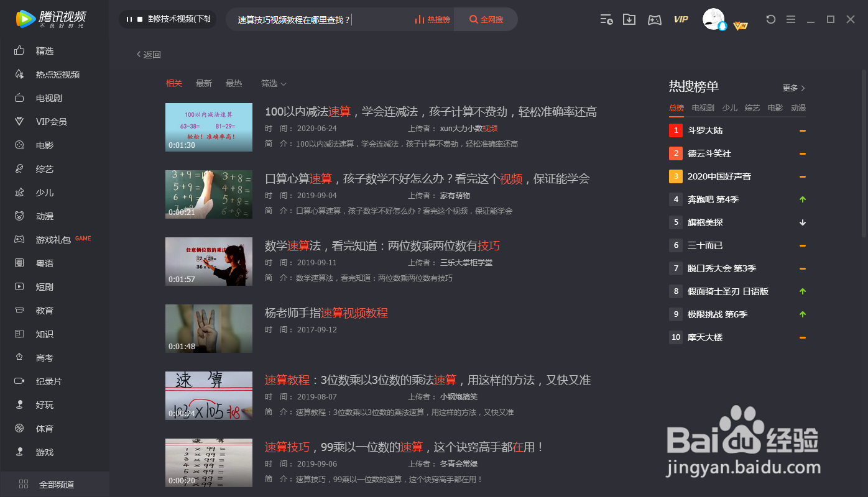Expand 全部频道 at sidebar bottom
Screen dimensions: 868x497
click(x=55, y=484)
